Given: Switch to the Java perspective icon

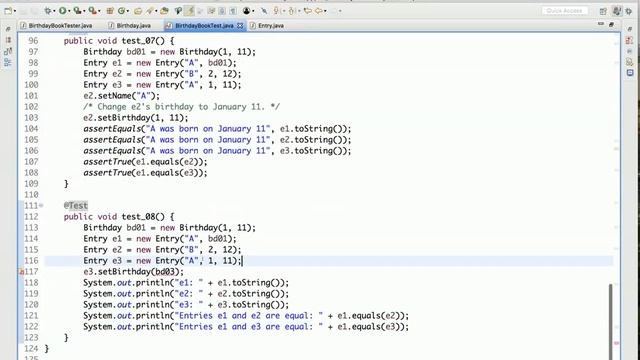Looking at the screenshot, I should (617, 11).
